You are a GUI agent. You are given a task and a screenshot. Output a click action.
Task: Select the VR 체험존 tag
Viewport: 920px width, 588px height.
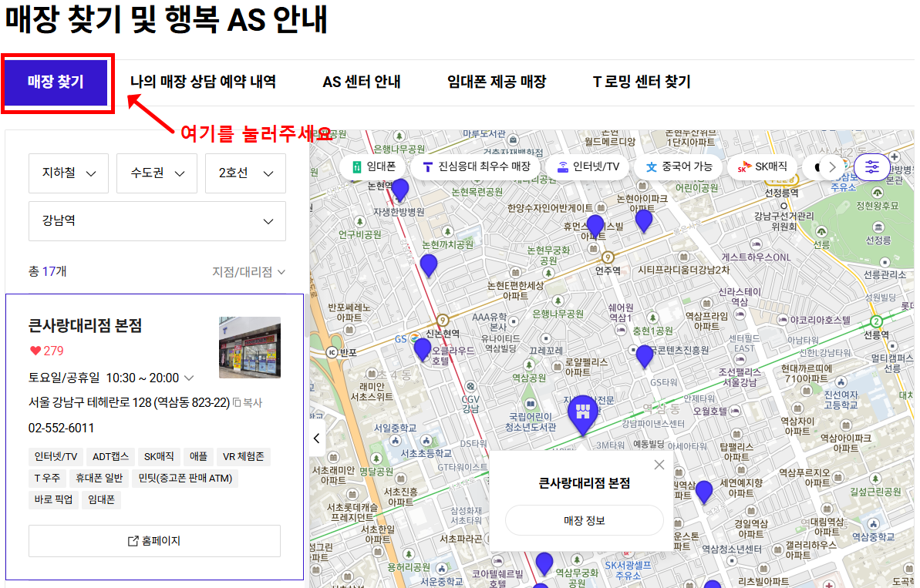tap(244, 457)
